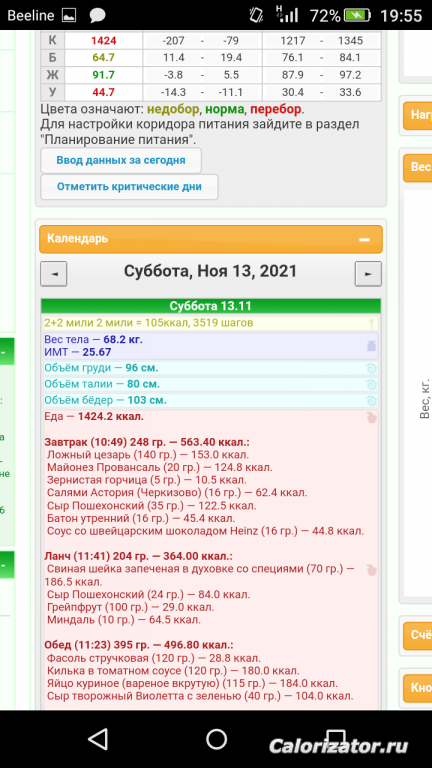Expand the partially visible 'Вес' orange panel
432x768 pixels.
coord(417,168)
